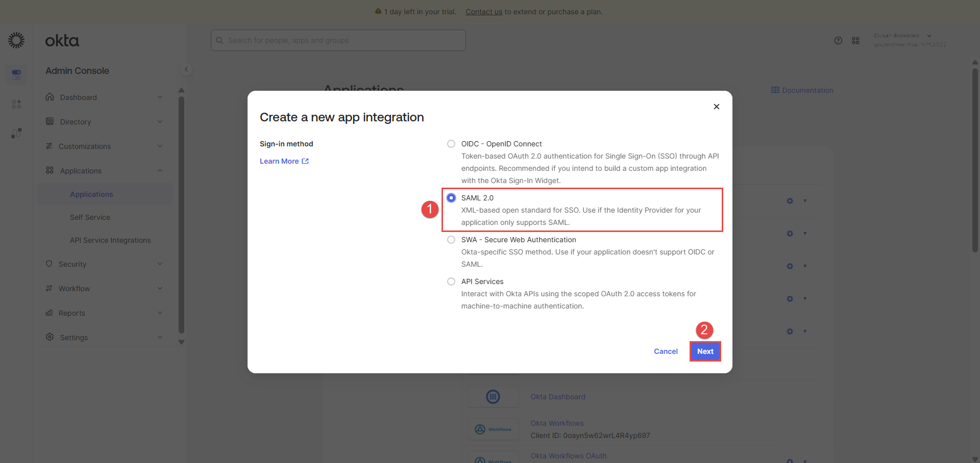Click the external link icon beside Learn More
Viewport: 980px width, 463px height.
pyautogui.click(x=305, y=161)
